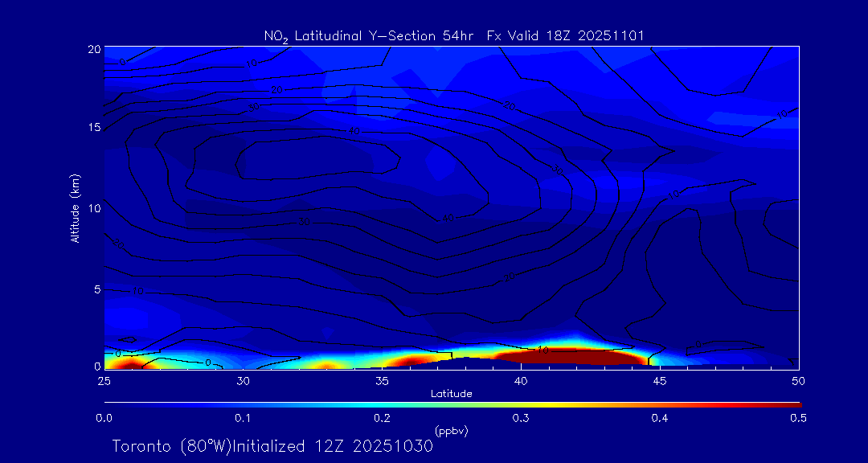Click the 20 km altitude tick label

tap(93, 48)
